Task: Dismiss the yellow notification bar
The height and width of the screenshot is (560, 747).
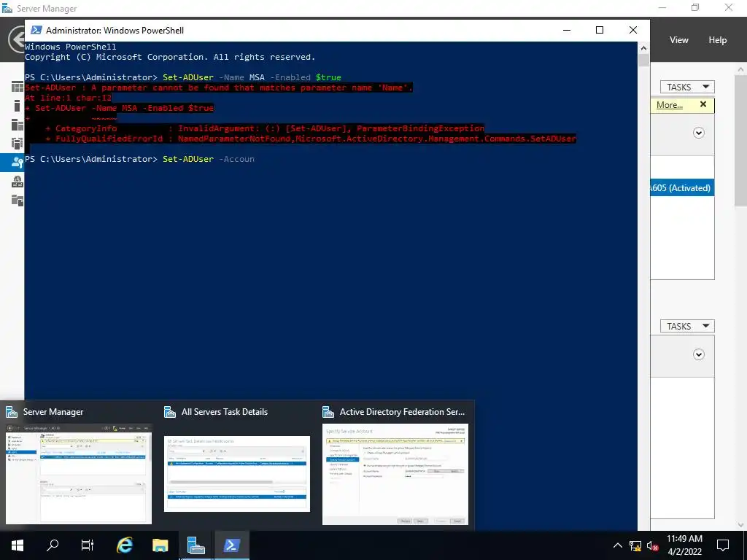Action: click(x=703, y=104)
